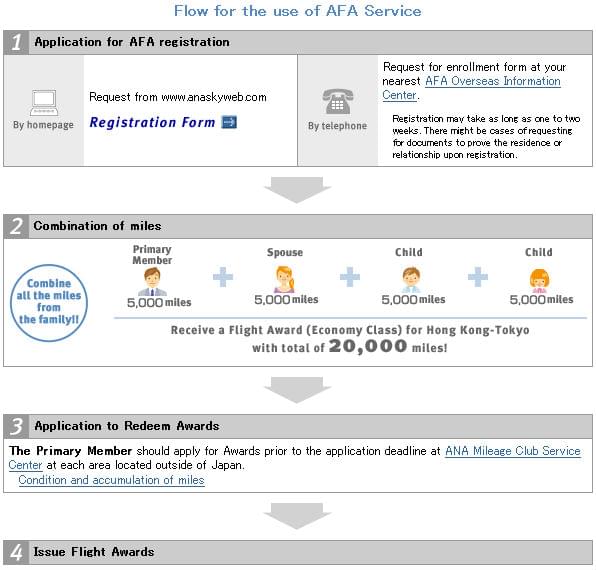Image resolution: width=596 pixels, height=570 pixels.
Task: Click the 'Registration may take as long' note
Action: (486, 136)
